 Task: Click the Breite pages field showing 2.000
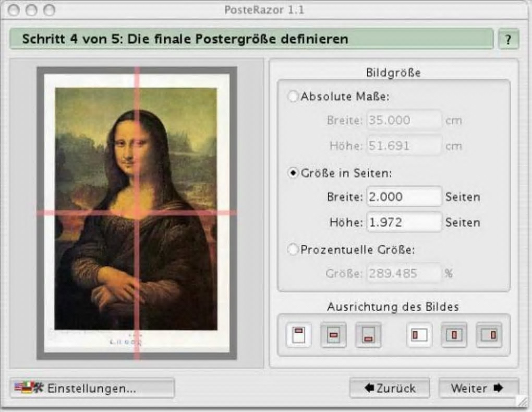click(x=404, y=197)
